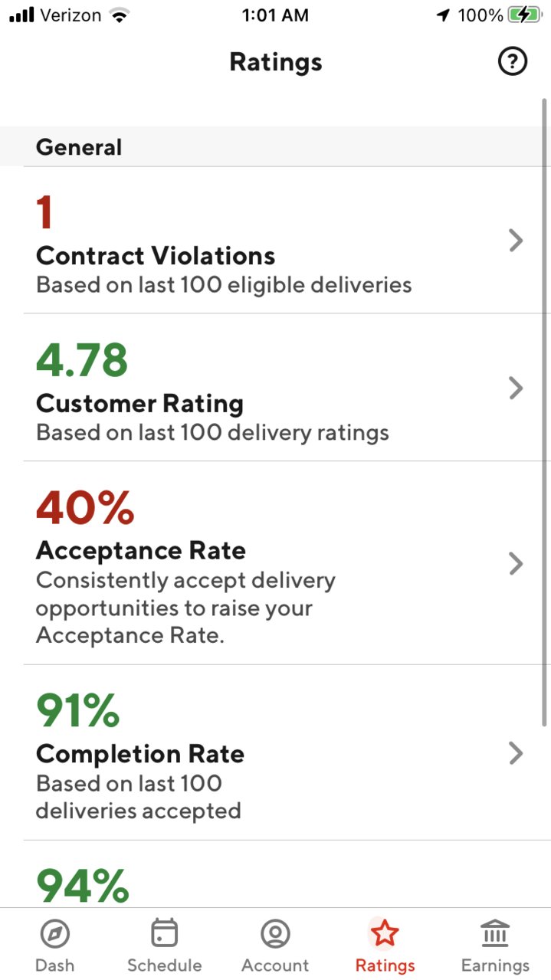Tap the Wi-Fi status icon
Screen dimensions: 551x980
[119, 15]
